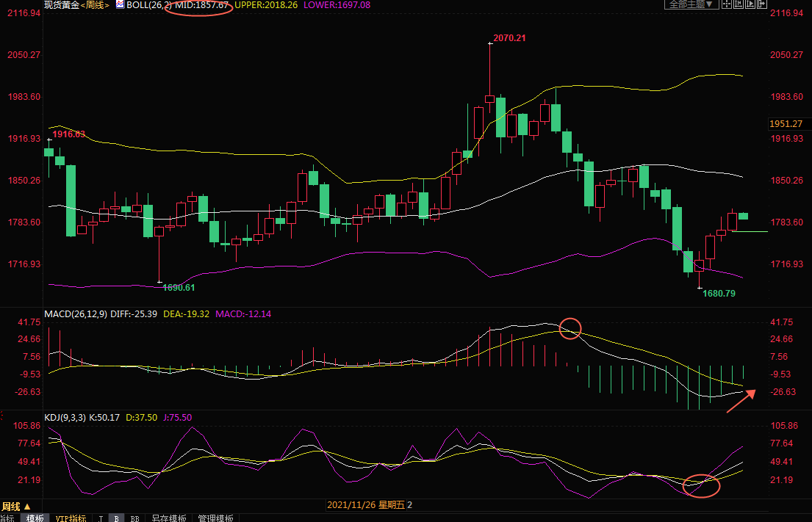Viewport: 812px width, 522px height.
Task: Toggle the BB mode button
Action: pyautogui.click(x=133, y=518)
